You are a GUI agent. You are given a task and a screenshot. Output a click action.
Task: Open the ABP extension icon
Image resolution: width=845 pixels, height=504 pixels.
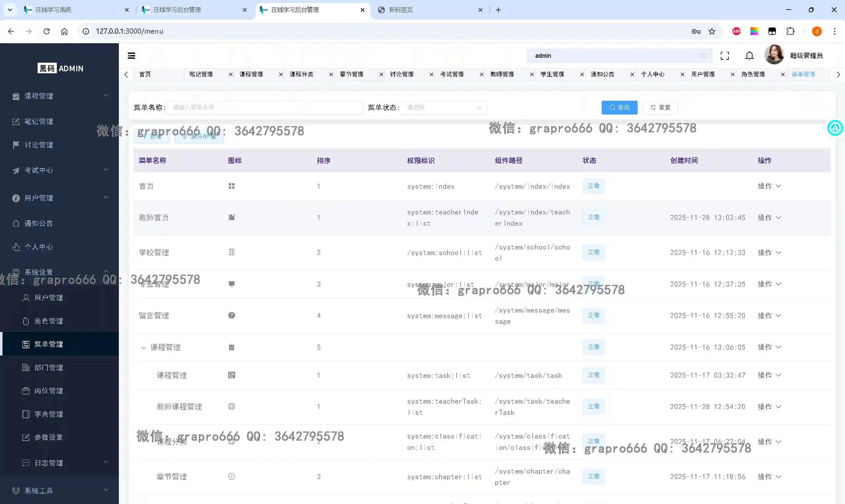[736, 31]
